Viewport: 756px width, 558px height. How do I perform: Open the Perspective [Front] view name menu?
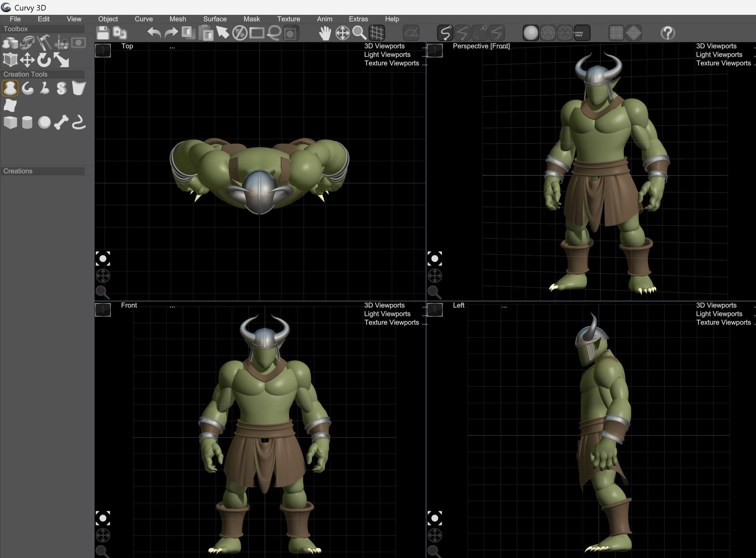coord(481,46)
